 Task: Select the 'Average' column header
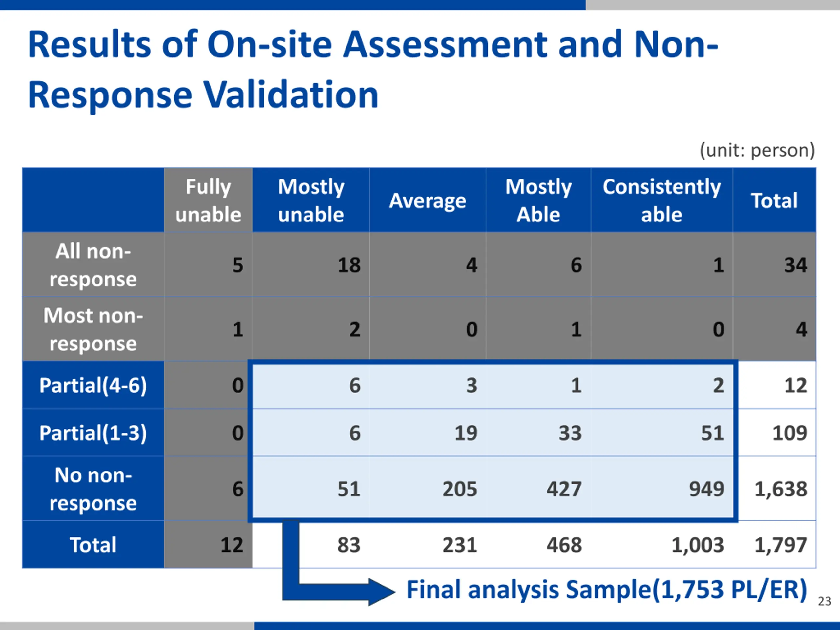tap(427, 200)
